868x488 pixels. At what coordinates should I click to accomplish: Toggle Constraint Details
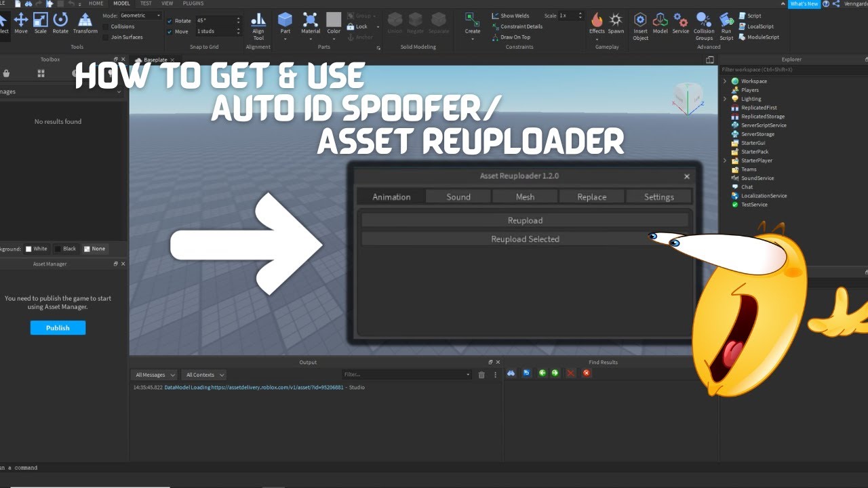[x=517, y=26]
